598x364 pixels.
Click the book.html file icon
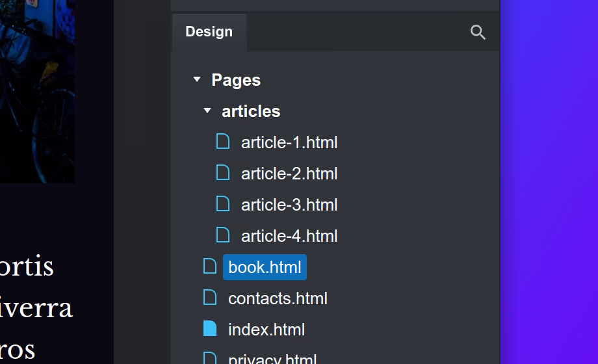210,266
